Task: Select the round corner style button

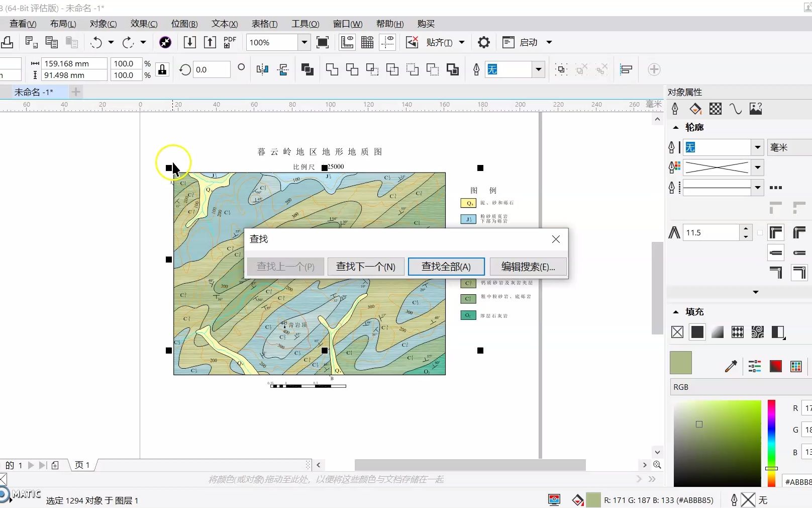Action: coord(799,232)
